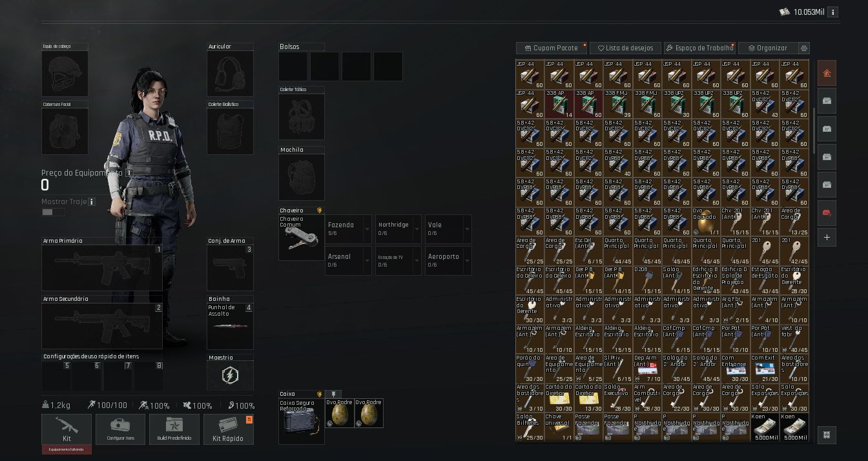Image resolution: width=868 pixels, height=461 pixels.
Task: Pick the Com Exit access card
Action: pyautogui.click(x=765, y=369)
